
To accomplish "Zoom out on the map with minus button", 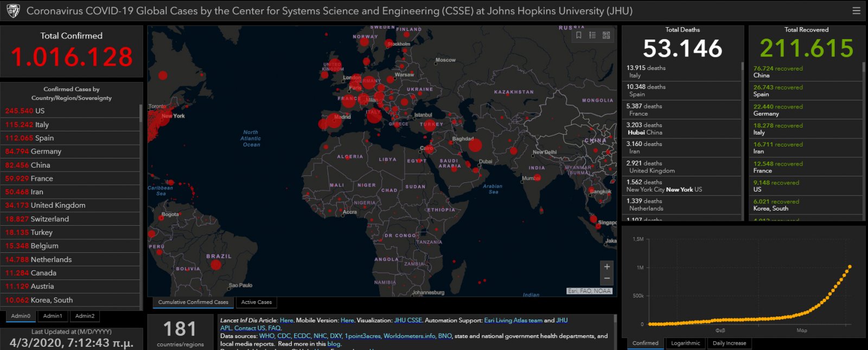I will tap(607, 279).
